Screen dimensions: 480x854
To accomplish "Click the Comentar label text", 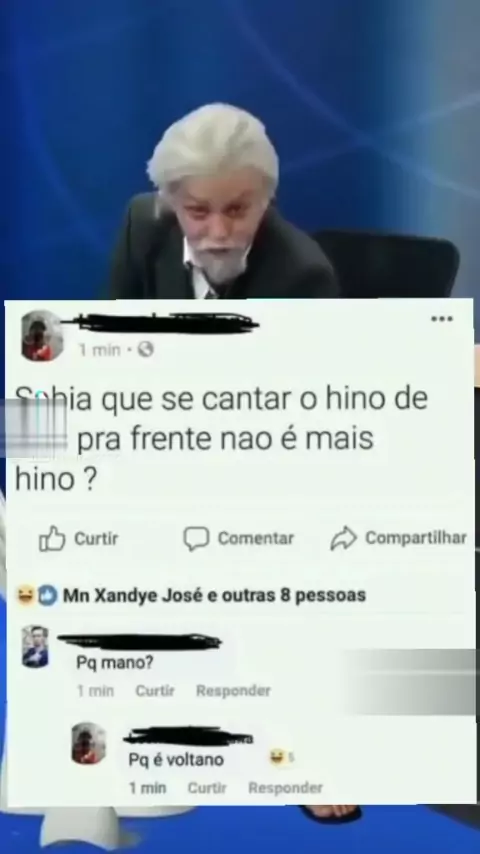I will [256, 538].
